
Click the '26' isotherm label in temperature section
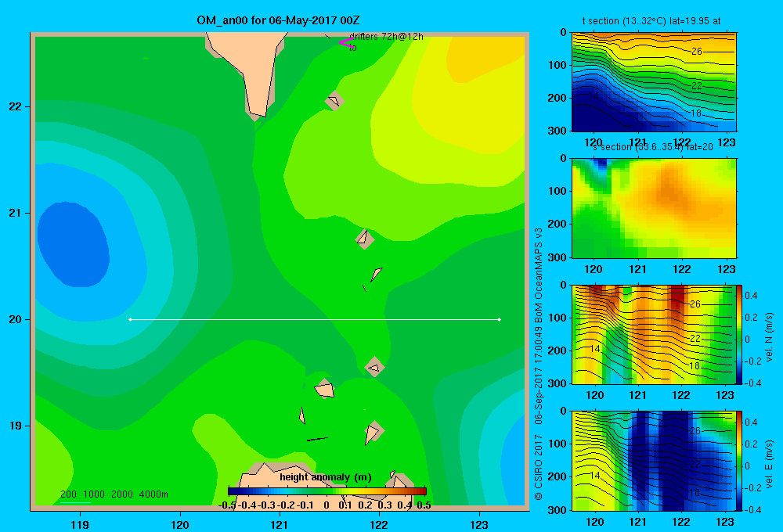pos(697,52)
